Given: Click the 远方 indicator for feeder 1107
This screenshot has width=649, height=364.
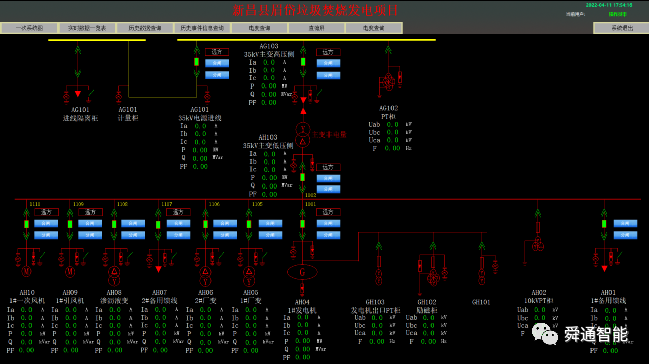Looking at the screenshot, I should pos(178,212).
